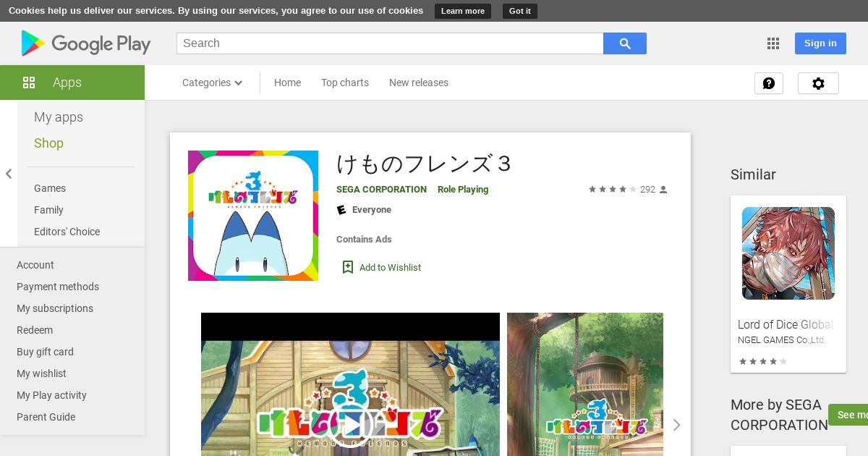
Task: Expand the Categories dropdown
Action: pyautogui.click(x=213, y=83)
